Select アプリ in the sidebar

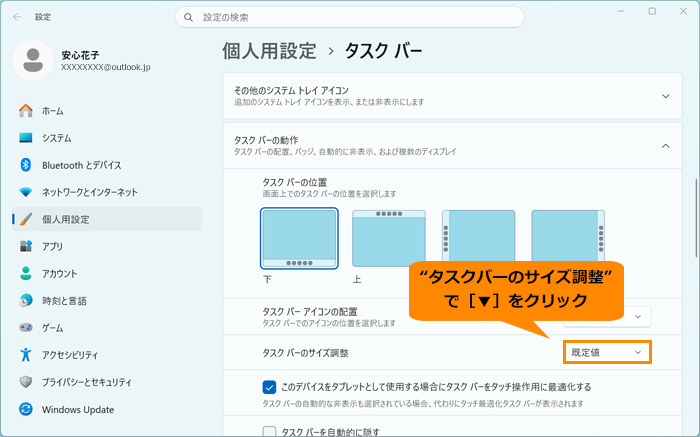coord(107,246)
